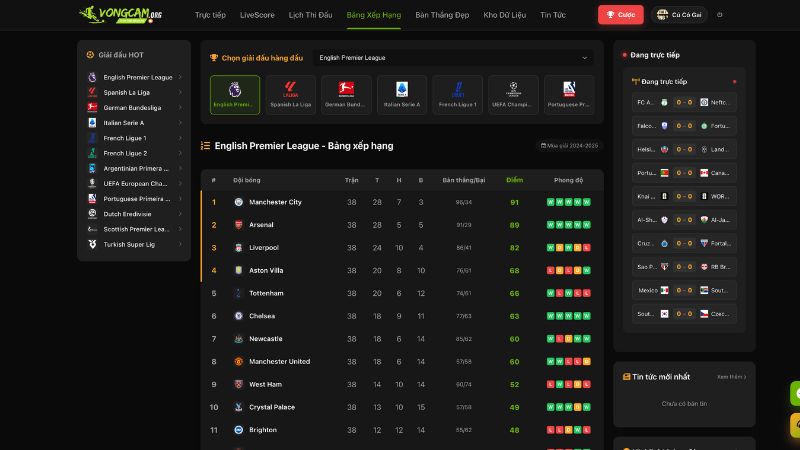Image resolution: width=800 pixels, height=450 pixels.
Task: Click the Điểm column header
Action: click(x=514, y=180)
